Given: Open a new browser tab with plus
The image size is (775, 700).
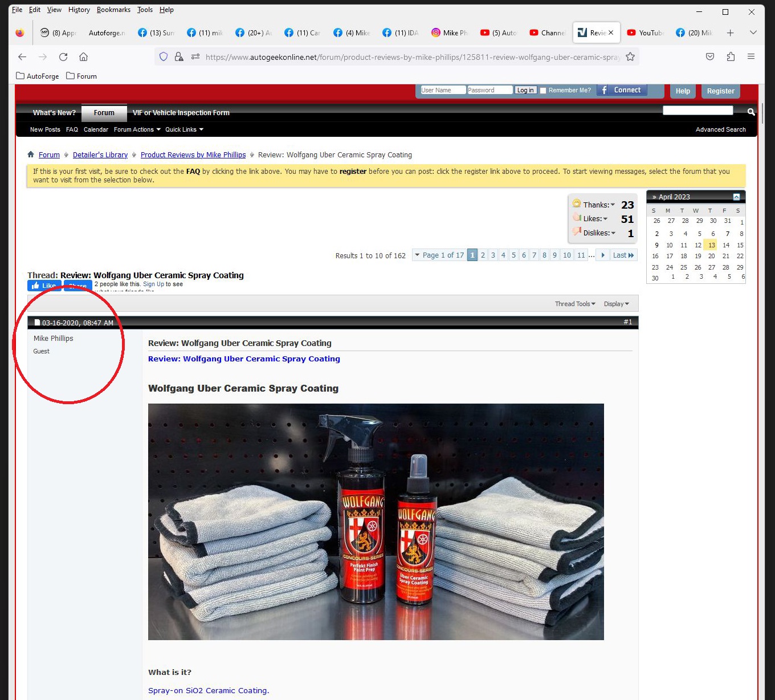Looking at the screenshot, I should click(731, 32).
